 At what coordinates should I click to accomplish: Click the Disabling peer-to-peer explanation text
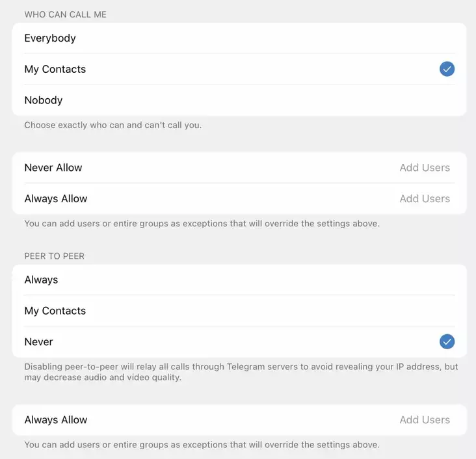pos(241,372)
